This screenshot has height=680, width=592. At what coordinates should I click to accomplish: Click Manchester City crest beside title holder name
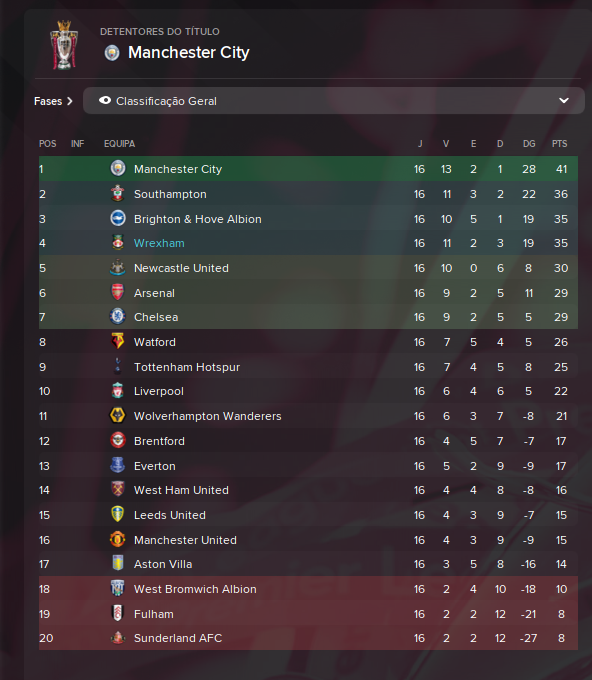click(x=112, y=53)
